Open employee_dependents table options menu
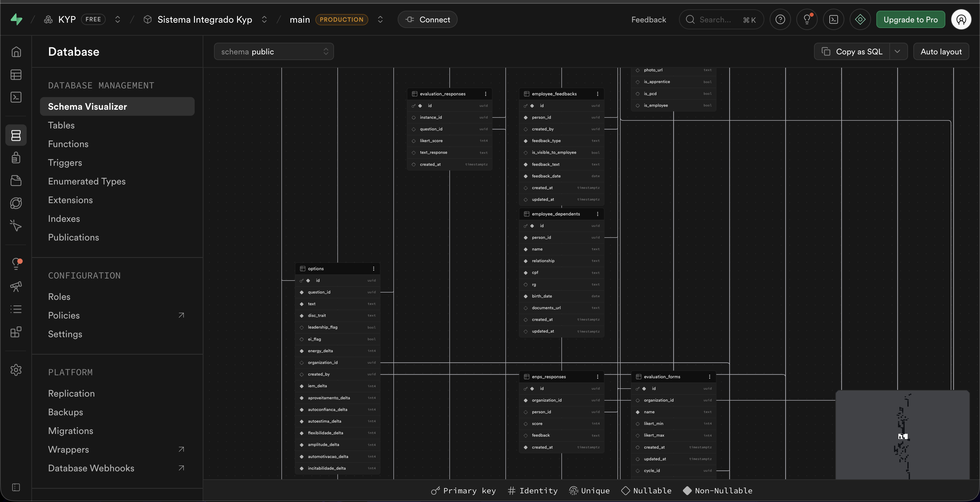This screenshot has height=502, width=980. point(597,214)
